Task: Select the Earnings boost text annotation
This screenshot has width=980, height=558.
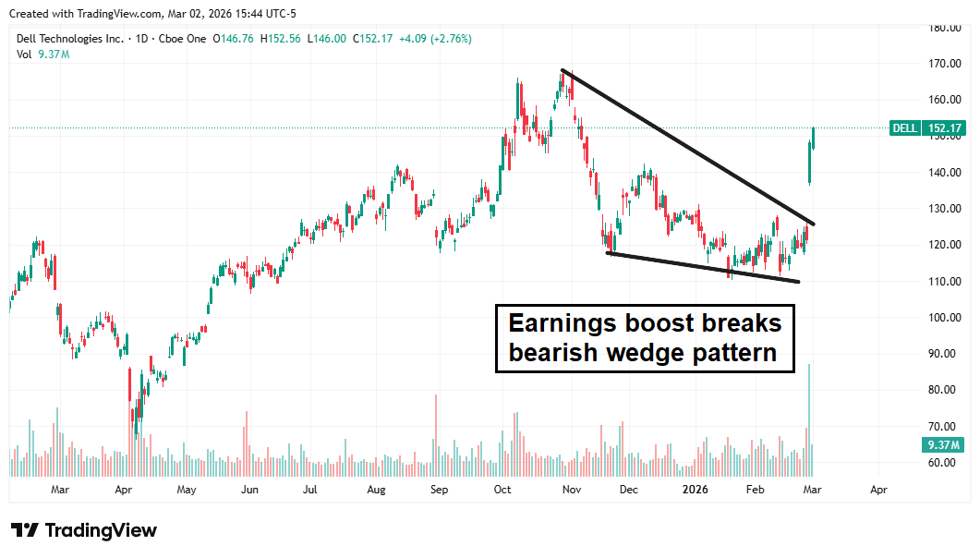Action: [x=644, y=338]
